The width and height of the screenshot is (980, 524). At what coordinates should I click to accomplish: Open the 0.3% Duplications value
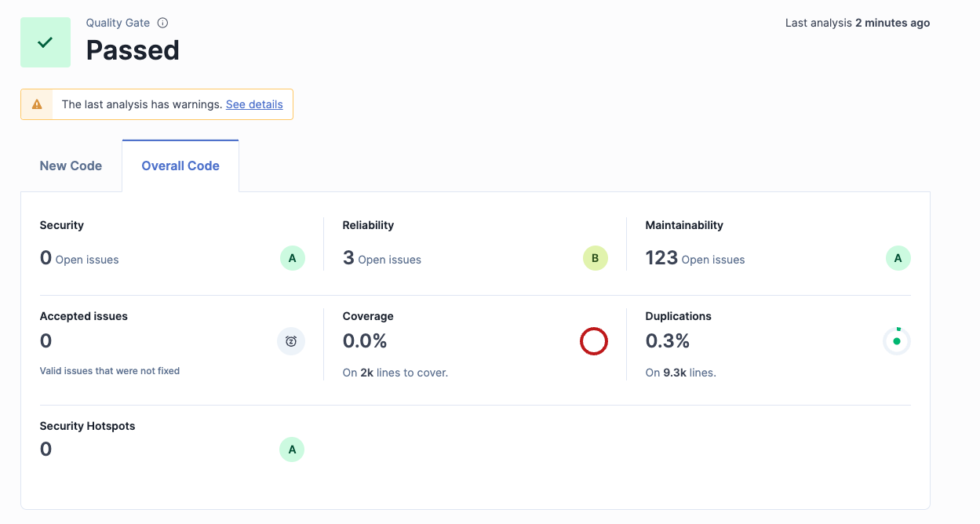point(668,341)
